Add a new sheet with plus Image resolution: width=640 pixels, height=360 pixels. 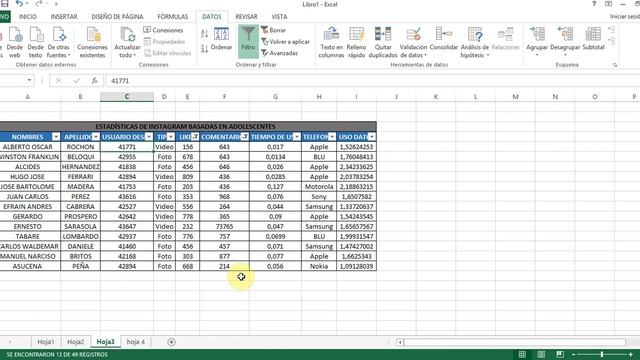(x=171, y=342)
